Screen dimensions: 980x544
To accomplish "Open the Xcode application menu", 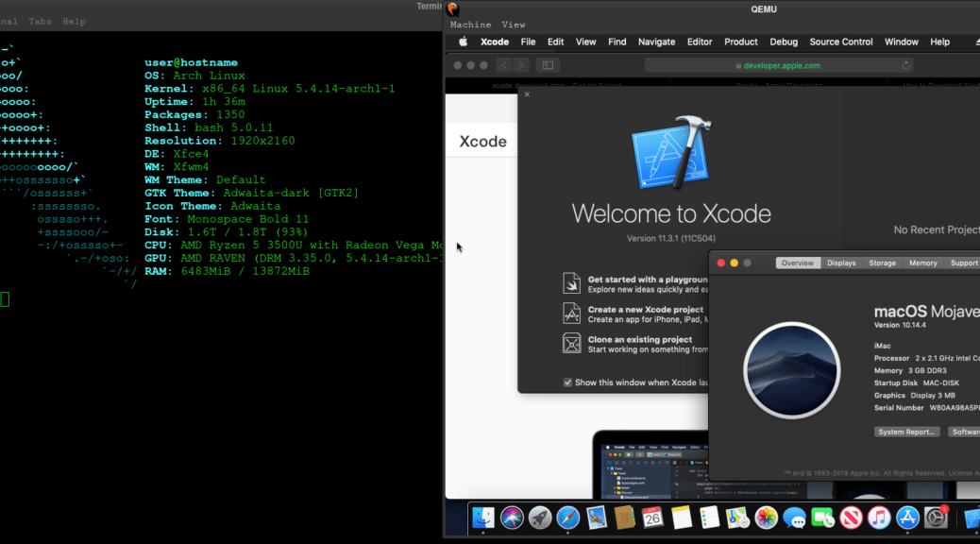I will click(x=495, y=42).
